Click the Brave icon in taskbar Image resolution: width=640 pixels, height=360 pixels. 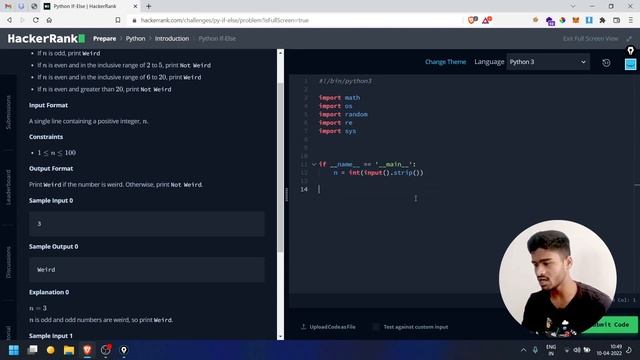(87, 350)
